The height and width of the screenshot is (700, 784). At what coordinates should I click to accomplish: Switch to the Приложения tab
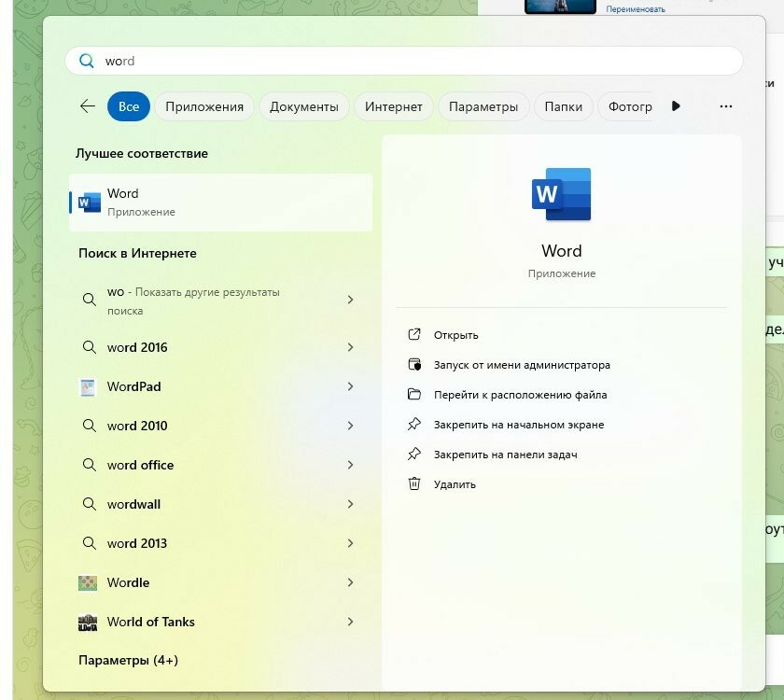pos(204,106)
